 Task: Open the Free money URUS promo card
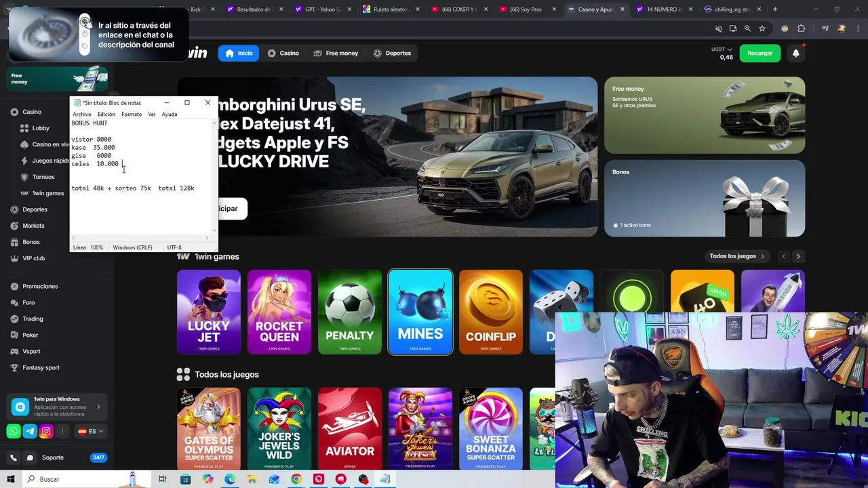tap(705, 115)
